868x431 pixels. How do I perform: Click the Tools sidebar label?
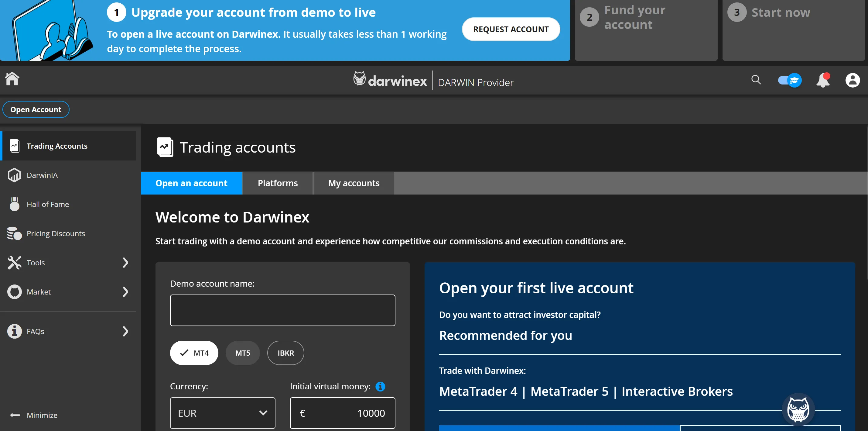point(36,263)
